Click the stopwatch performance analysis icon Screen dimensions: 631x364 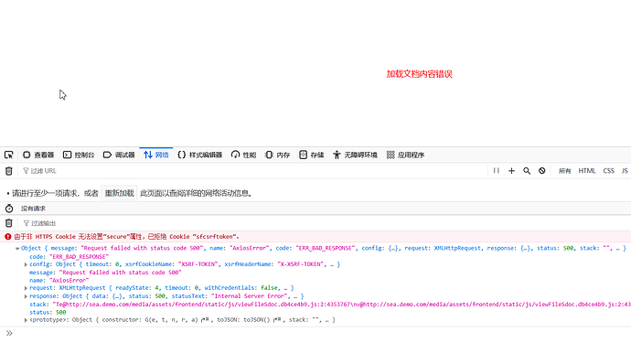pyautogui.click(x=9, y=209)
